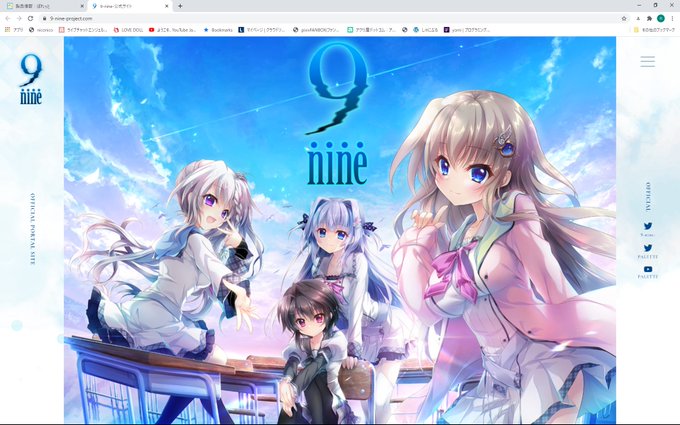The height and width of the screenshot is (425, 680).
Task: Select the 9-nine official site tab
Action: (x=129, y=6)
